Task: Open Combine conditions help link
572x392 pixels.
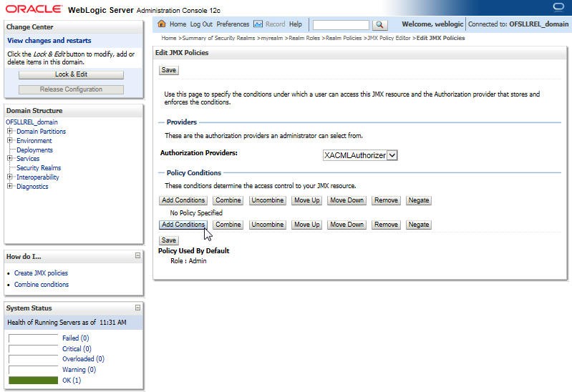Action: click(x=42, y=285)
